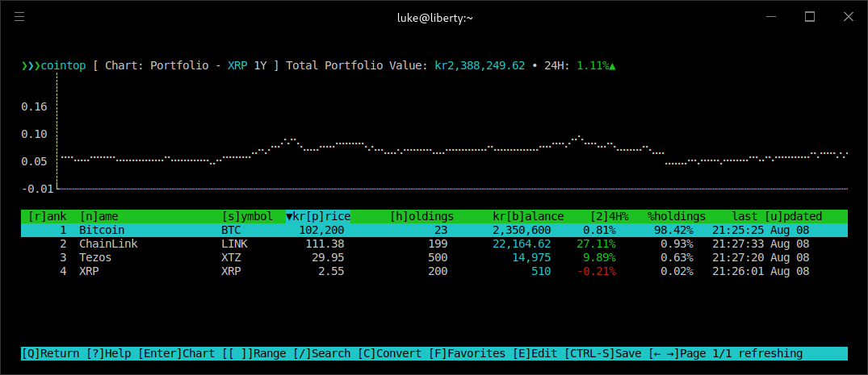
Task: Click the Tezos price 29.95
Action: pyautogui.click(x=329, y=258)
